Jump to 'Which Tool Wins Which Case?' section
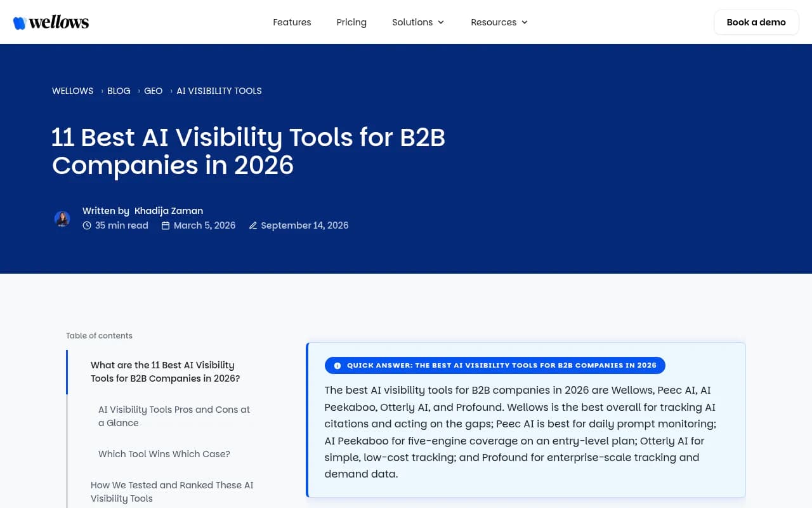This screenshot has height=508, width=812. pos(164,454)
